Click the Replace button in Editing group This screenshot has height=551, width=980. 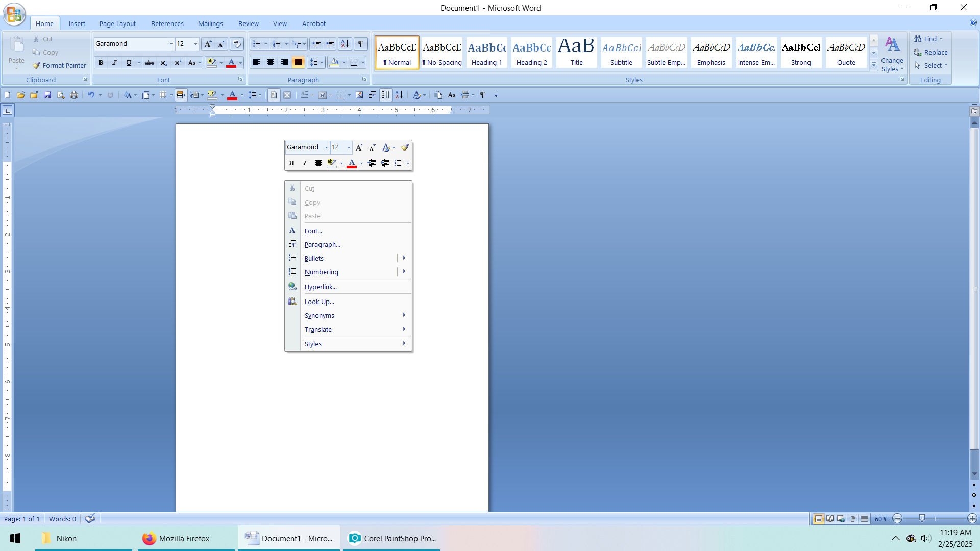(930, 53)
